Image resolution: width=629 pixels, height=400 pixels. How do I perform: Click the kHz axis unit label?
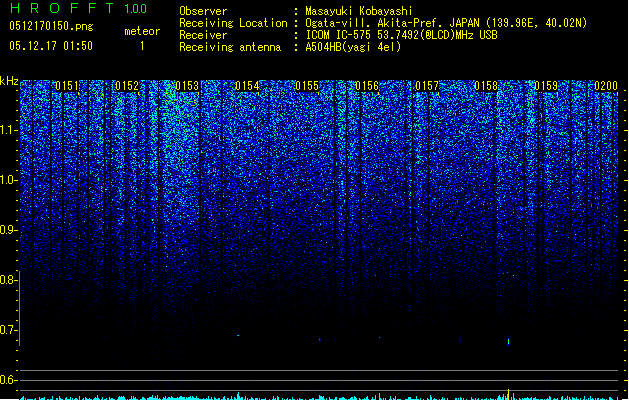pos(9,81)
